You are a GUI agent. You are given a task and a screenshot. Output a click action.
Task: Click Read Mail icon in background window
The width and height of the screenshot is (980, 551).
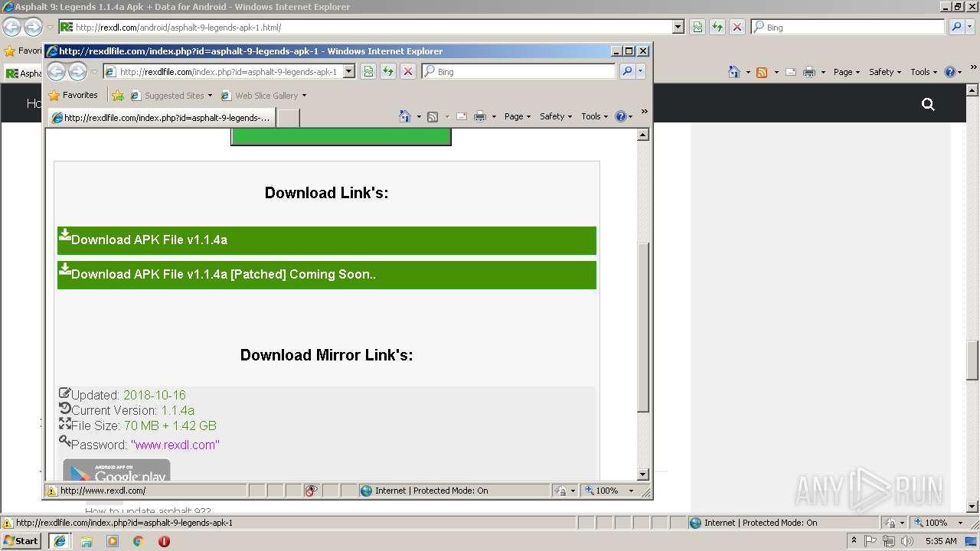tap(790, 72)
